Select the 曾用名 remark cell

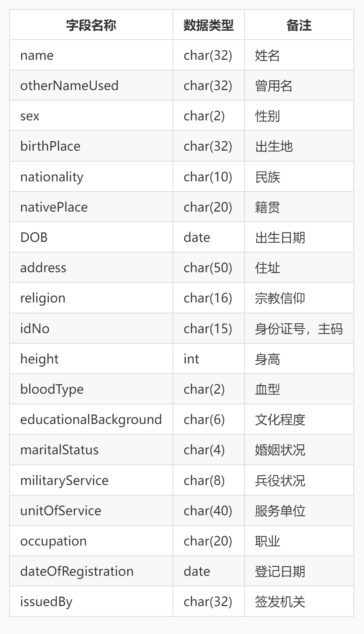tap(274, 86)
